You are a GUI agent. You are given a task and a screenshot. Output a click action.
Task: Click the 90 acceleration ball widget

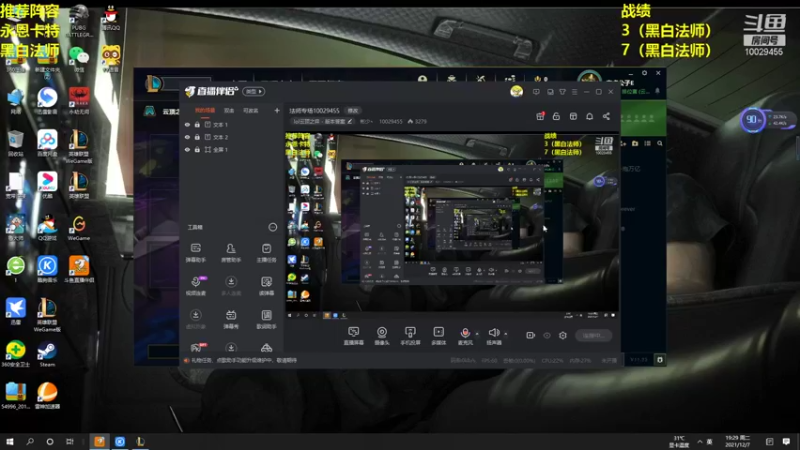[x=753, y=120]
